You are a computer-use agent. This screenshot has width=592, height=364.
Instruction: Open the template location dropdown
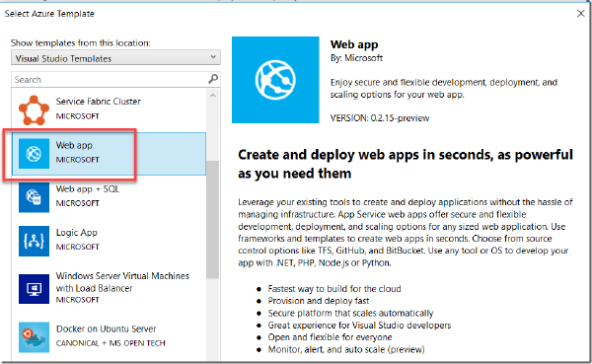115,58
